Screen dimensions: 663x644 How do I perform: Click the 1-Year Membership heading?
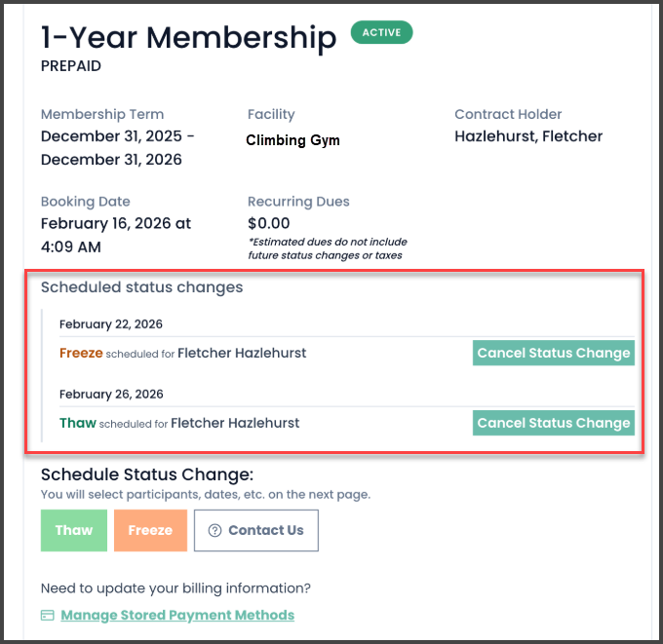pos(188,37)
